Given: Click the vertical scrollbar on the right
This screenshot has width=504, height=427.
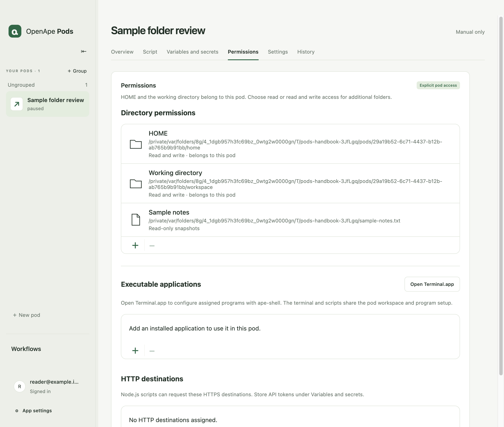Looking at the screenshot, I should (x=501, y=196).
